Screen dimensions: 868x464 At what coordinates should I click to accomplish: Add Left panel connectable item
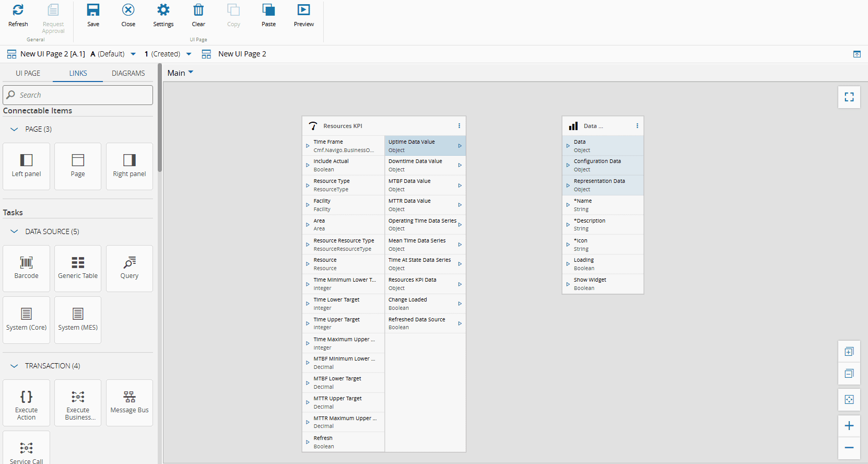(x=27, y=166)
